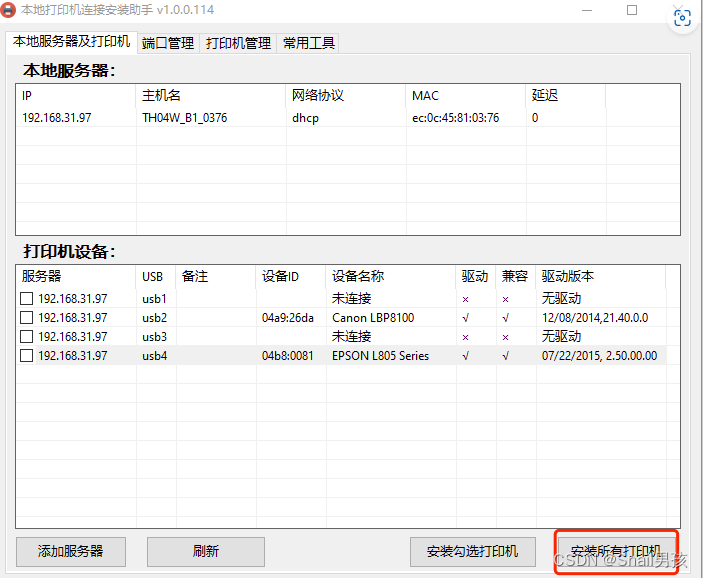Screen dimensions: 703x578
Task: Click driver version 12/08/2014,21.40.0.0
Action: 595,318
